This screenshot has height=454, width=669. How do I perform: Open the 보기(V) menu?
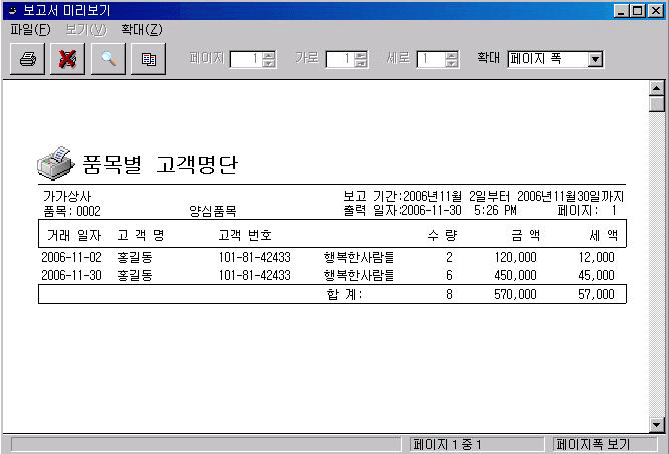pos(85,30)
